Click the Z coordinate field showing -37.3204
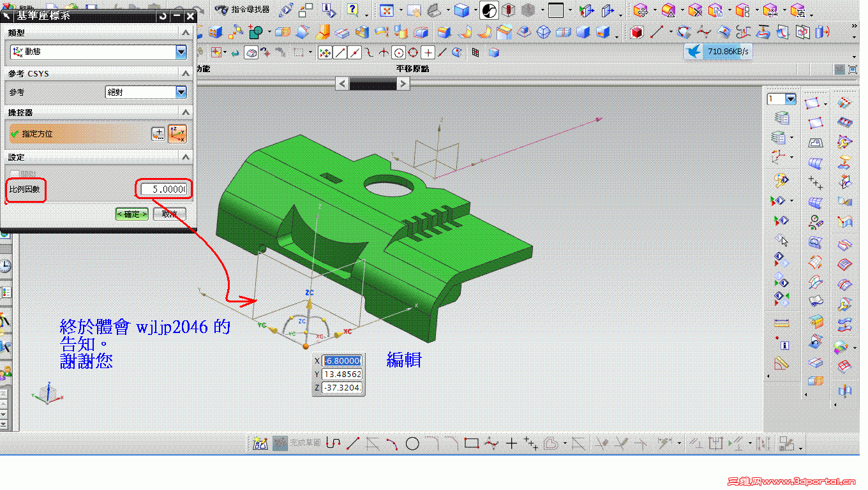 pyautogui.click(x=343, y=387)
